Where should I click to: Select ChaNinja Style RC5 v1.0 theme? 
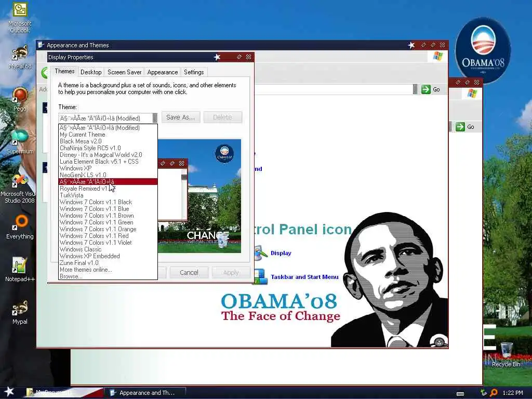[108, 148]
